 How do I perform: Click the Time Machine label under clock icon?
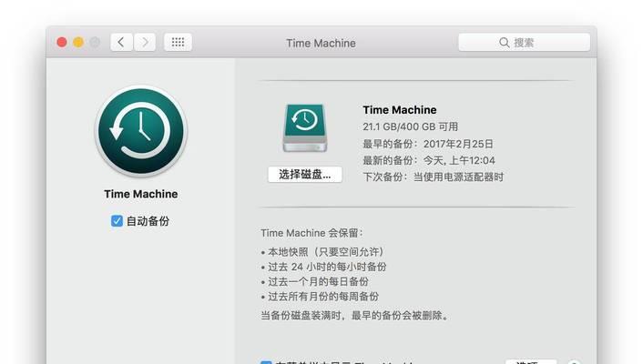pos(141,194)
